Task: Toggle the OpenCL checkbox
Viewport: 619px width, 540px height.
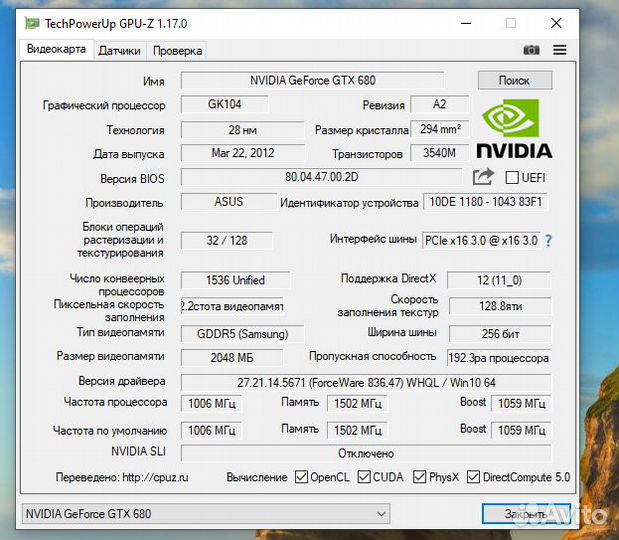Action: 301,477
